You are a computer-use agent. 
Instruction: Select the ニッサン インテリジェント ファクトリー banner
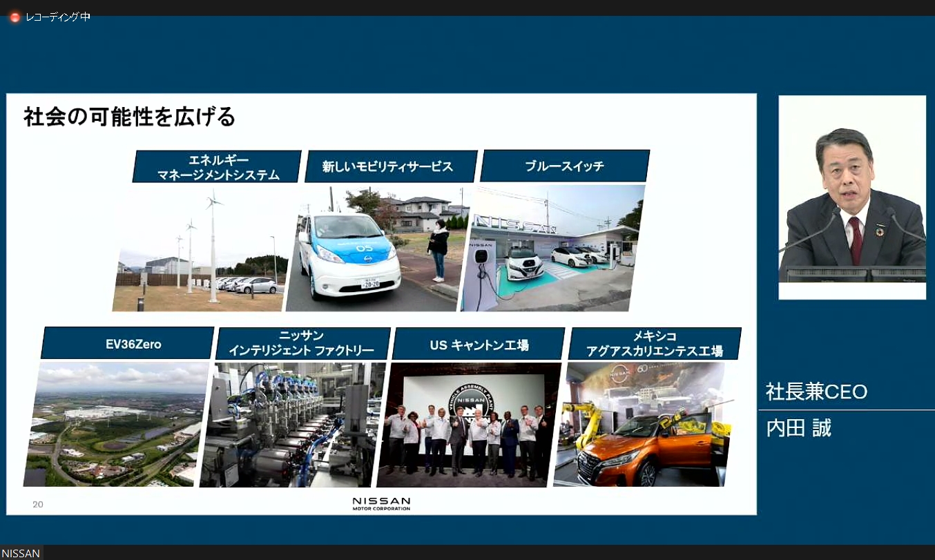click(305, 343)
